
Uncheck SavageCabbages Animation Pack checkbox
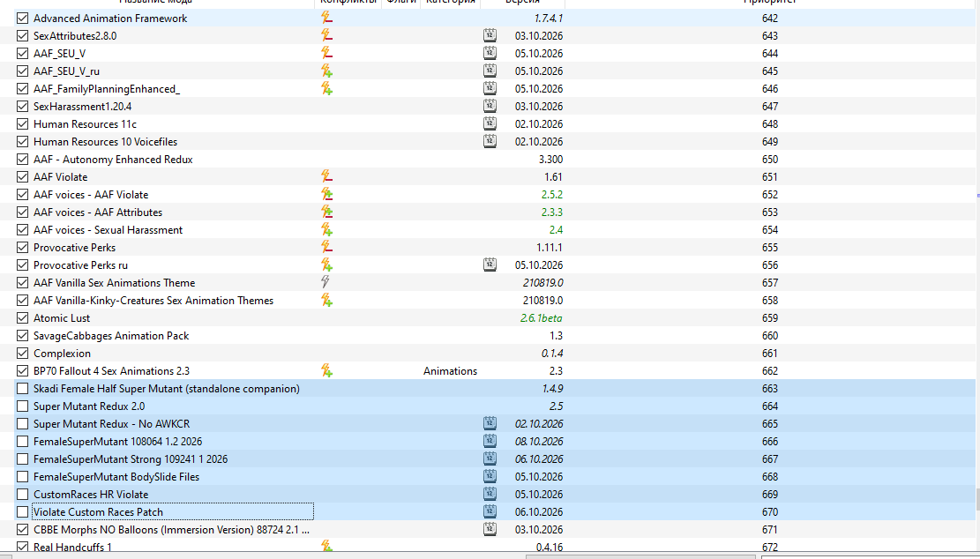tap(23, 335)
